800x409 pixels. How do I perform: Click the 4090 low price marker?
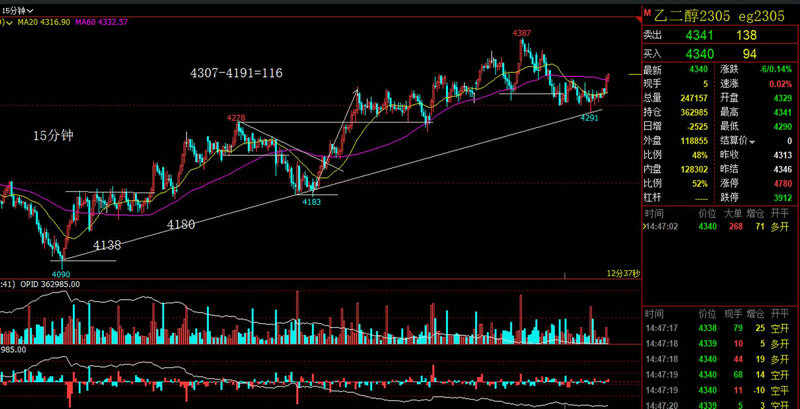pos(61,272)
